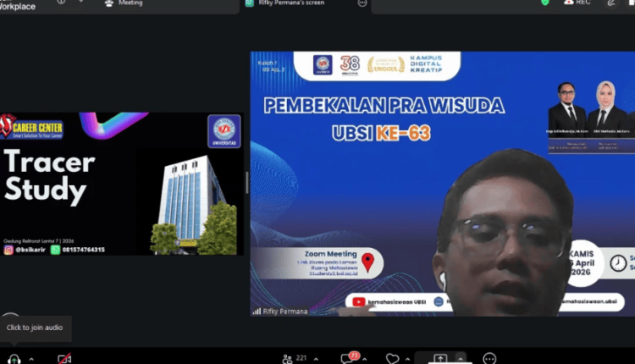Click the clock icon on the poster

(618, 263)
